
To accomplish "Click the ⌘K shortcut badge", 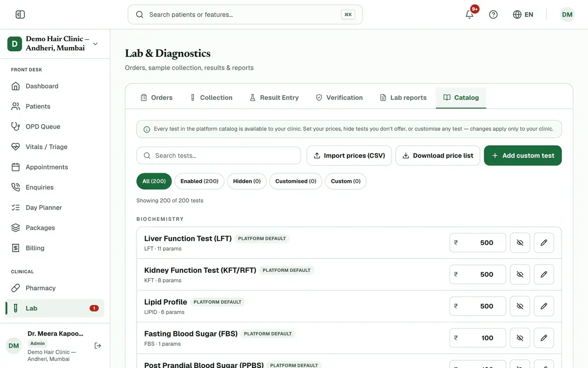I will click(348, 15).
